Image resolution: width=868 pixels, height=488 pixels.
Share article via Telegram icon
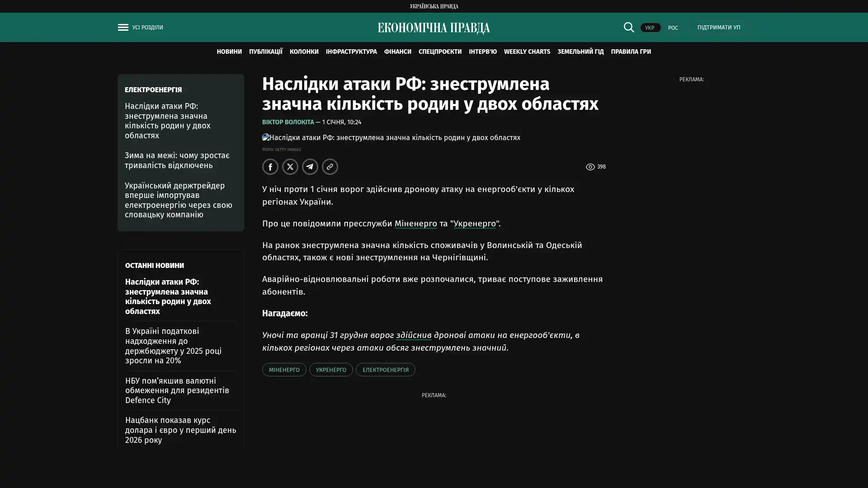[x=310, y=167]
